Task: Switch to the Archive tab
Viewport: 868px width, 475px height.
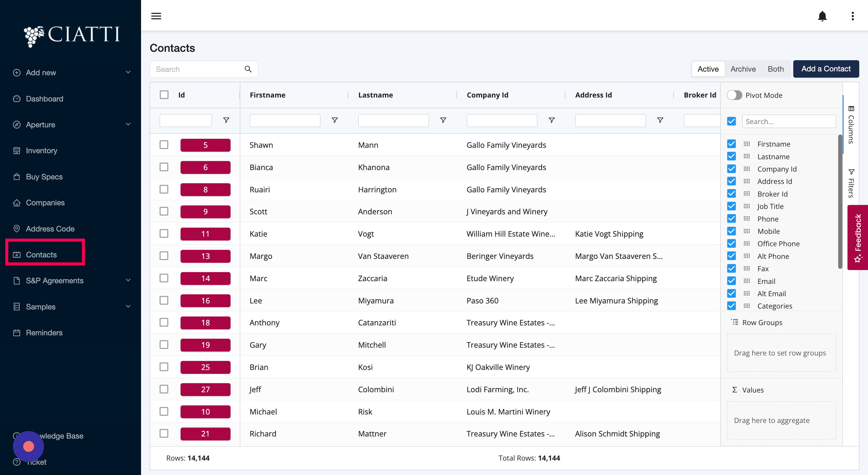Action: click(743, 69)
